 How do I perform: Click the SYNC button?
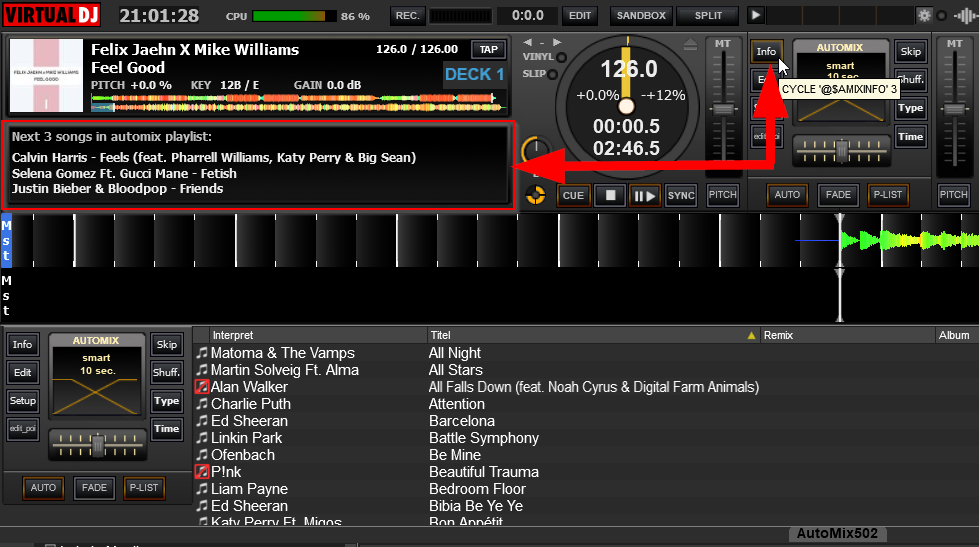click(681, 195)
